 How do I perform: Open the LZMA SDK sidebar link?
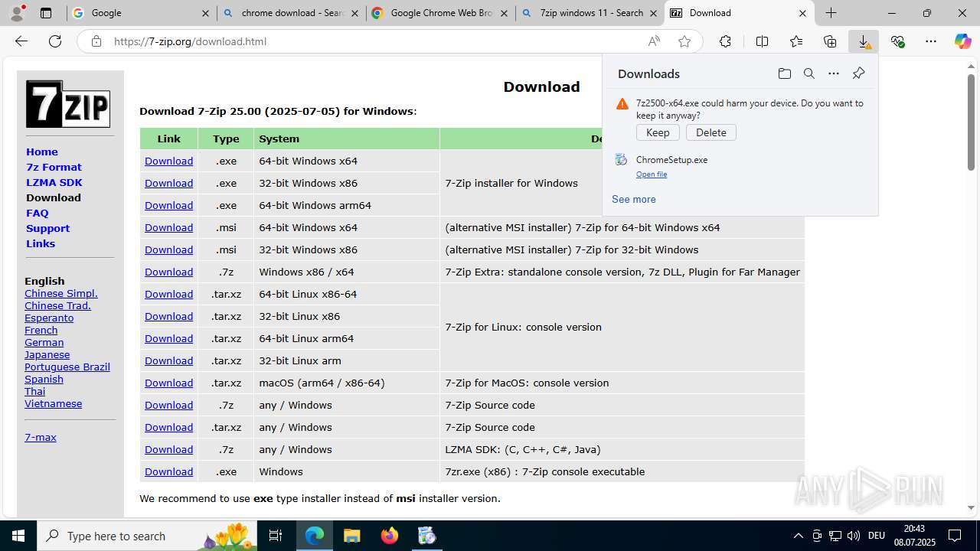coord(54,182)
